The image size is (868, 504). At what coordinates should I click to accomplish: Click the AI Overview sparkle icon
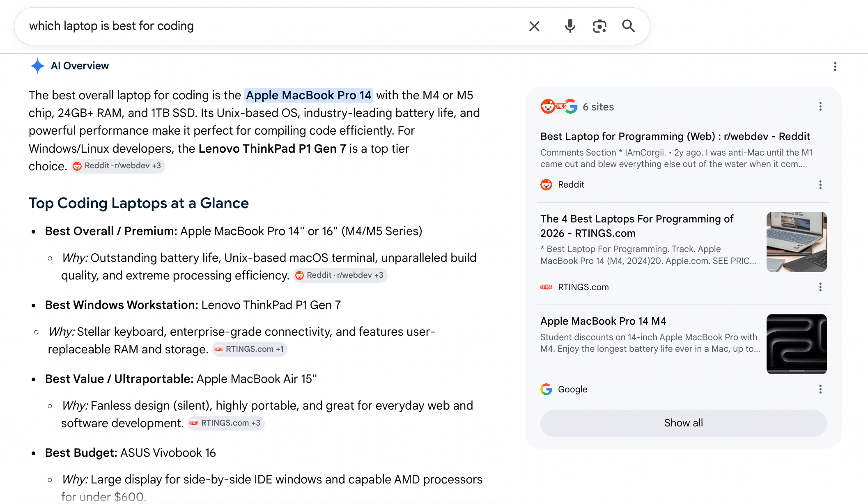(37, 66)
